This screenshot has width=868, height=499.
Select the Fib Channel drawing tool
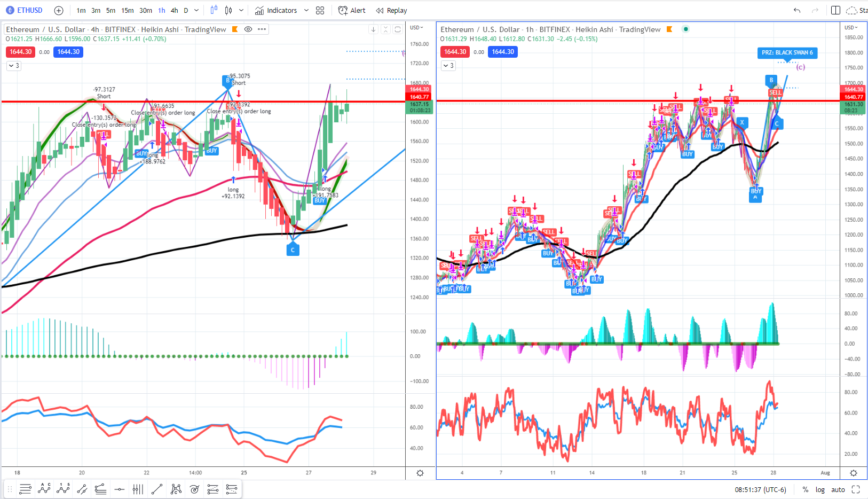coord(213,489)
